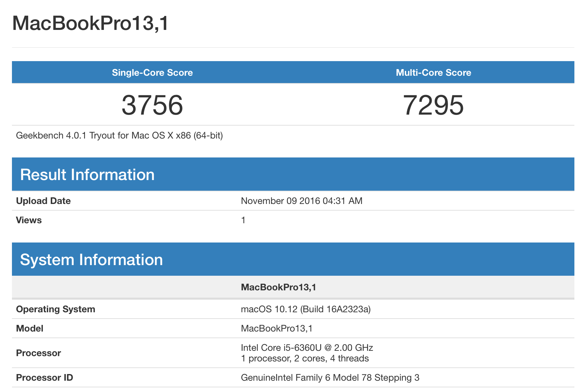Click the Operating System label
588x390 pixels.
(55, 309)
